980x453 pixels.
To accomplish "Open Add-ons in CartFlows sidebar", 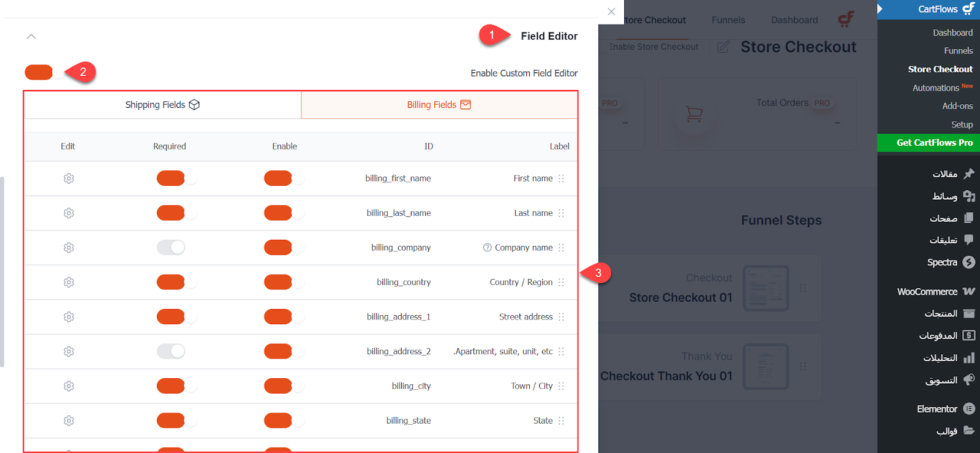I will click(x=957, y=106).
